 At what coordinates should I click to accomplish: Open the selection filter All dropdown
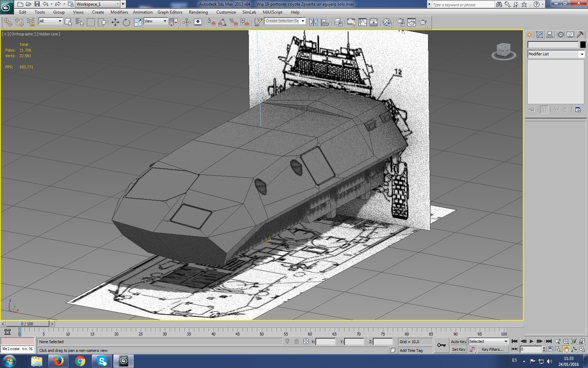[50, 21]
